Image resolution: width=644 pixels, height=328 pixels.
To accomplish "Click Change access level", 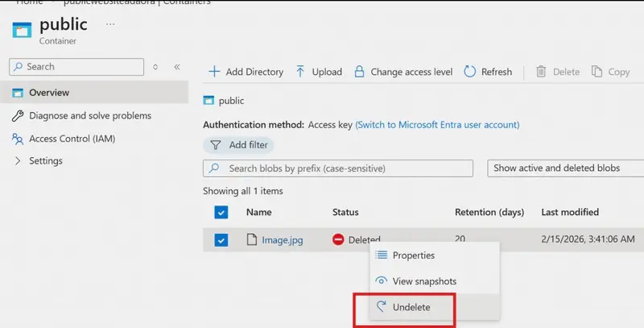I will point(403,72).
